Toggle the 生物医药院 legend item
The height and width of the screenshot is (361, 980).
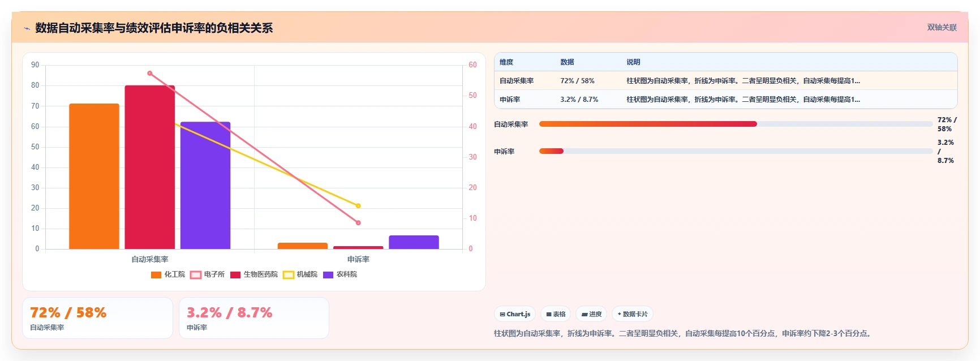(x=254, y=274)
